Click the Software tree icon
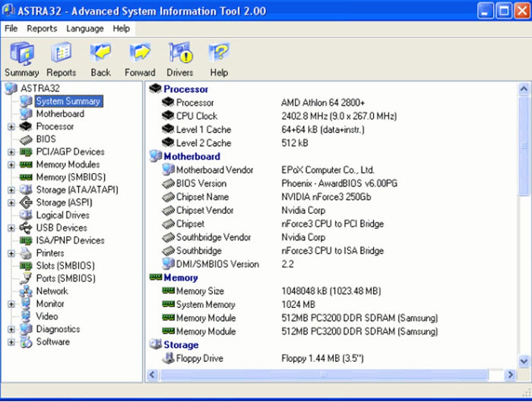Screen dimensions: 532x402 pos(26,342)
